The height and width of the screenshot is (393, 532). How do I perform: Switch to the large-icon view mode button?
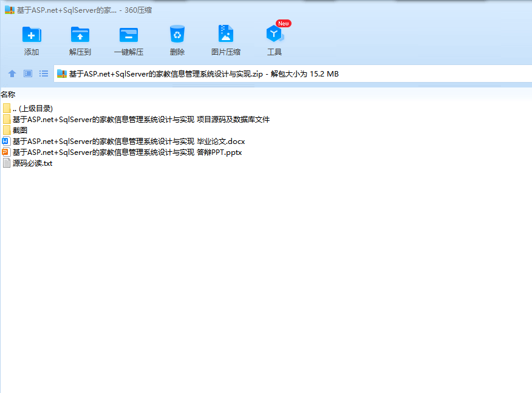(x=28, y=73)
